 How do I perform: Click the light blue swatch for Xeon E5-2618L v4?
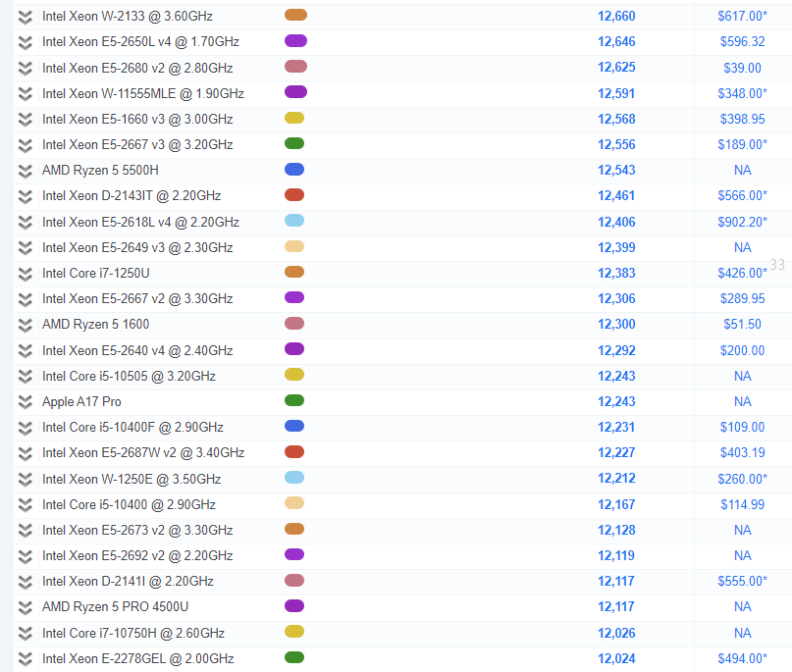tap(294, 221)
